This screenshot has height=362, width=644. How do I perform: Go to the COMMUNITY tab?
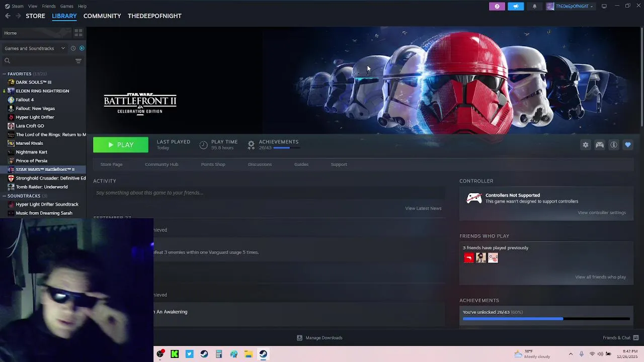pyautogui.click(x=102, y=16)
